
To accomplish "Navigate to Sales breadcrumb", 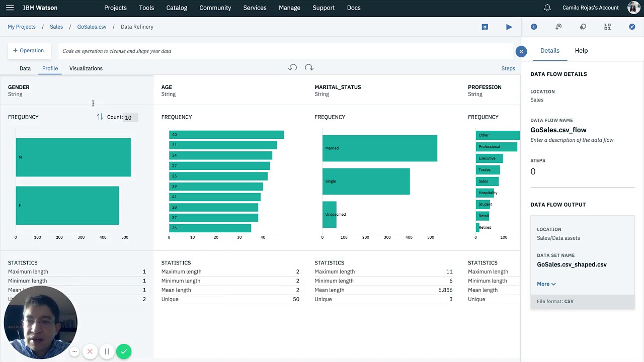I will click(56, 27).
